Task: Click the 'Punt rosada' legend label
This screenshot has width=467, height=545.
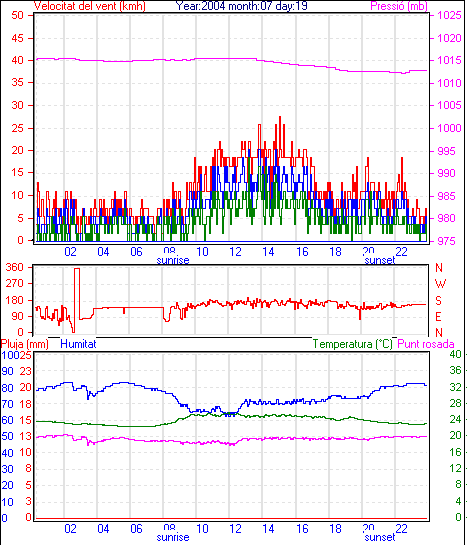Action: (426, 344)
